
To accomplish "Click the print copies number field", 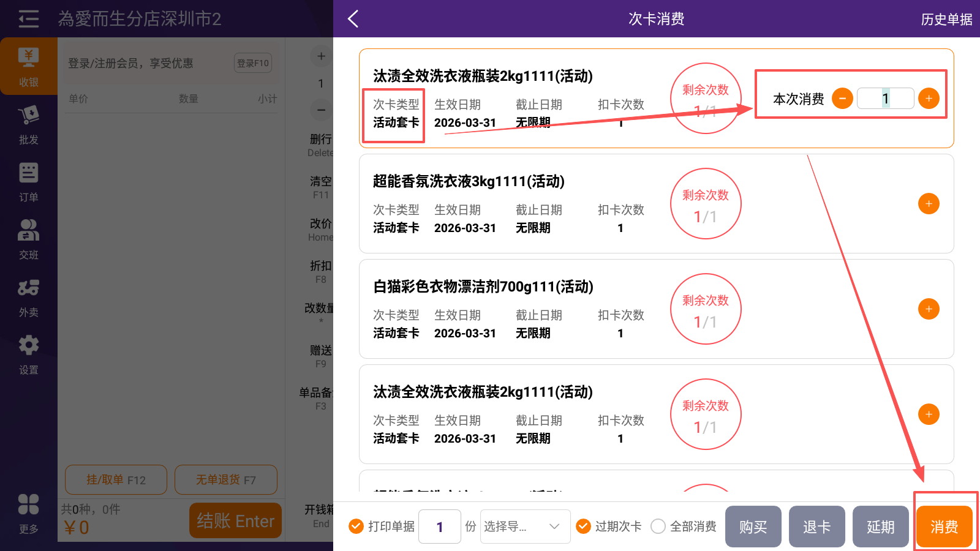I will click(440, 527).
